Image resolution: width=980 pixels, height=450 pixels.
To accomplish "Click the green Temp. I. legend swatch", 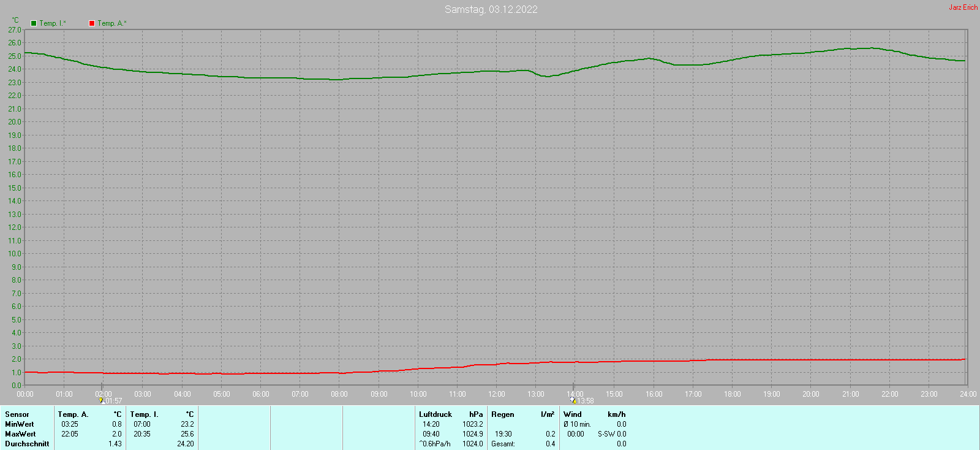I will [x=34, y=23].
